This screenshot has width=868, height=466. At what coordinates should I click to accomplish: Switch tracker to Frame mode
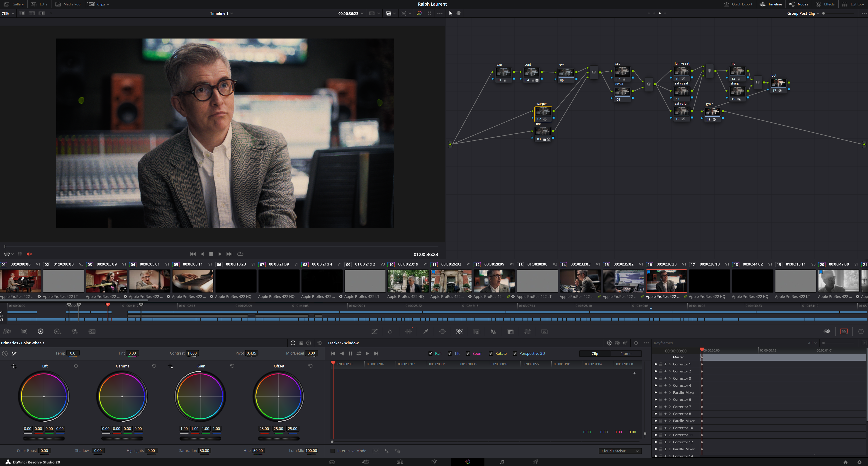[626, 354]
